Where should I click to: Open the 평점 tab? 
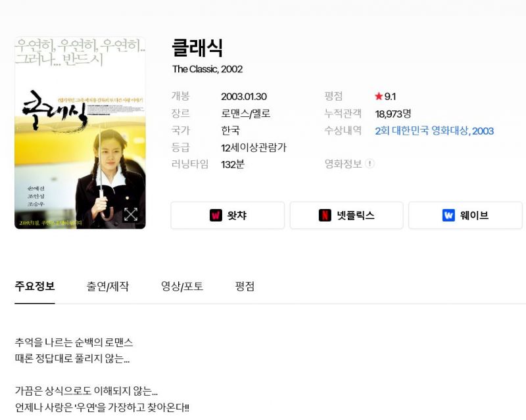point(245,287)
